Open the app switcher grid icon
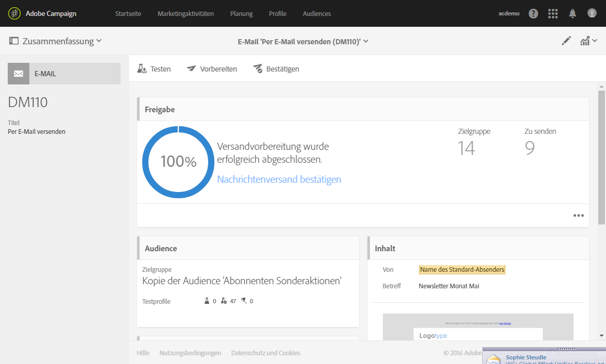Screen dimensions: 606x364 pyautogui.click(x=553, y=14)
